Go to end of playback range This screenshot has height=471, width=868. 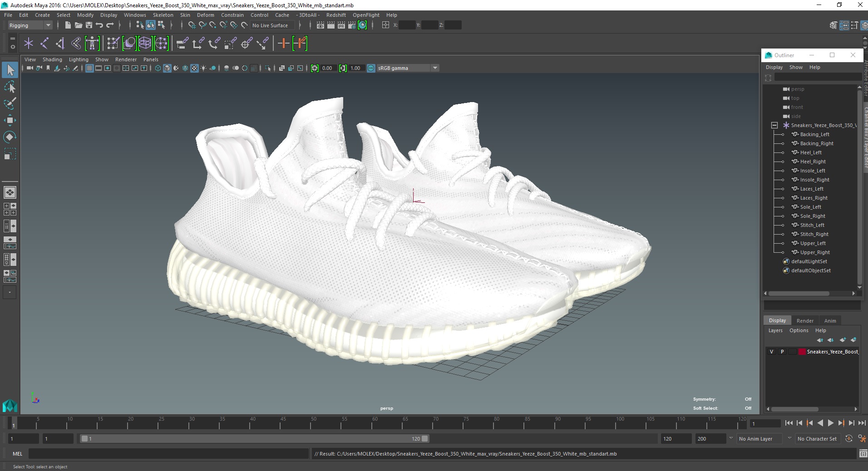(862, 423)
